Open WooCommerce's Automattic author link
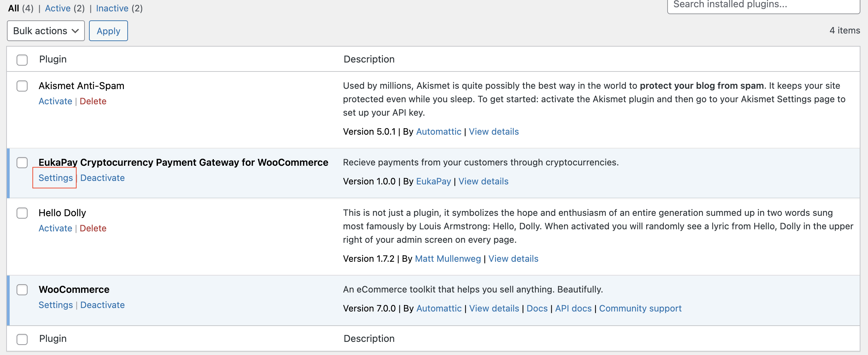 439,308
